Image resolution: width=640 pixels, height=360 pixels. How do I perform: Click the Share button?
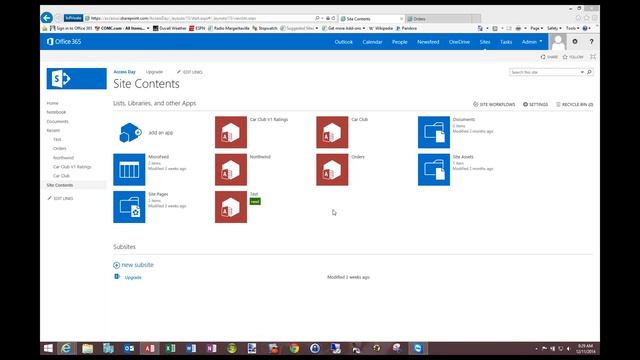549,57
